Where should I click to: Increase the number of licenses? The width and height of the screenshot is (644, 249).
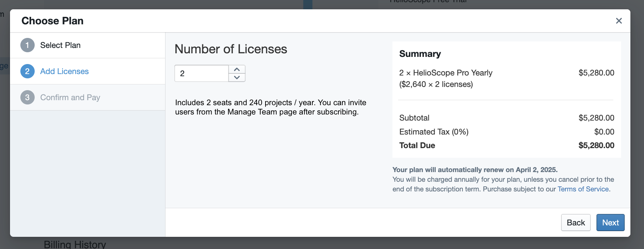coord(237,69)
